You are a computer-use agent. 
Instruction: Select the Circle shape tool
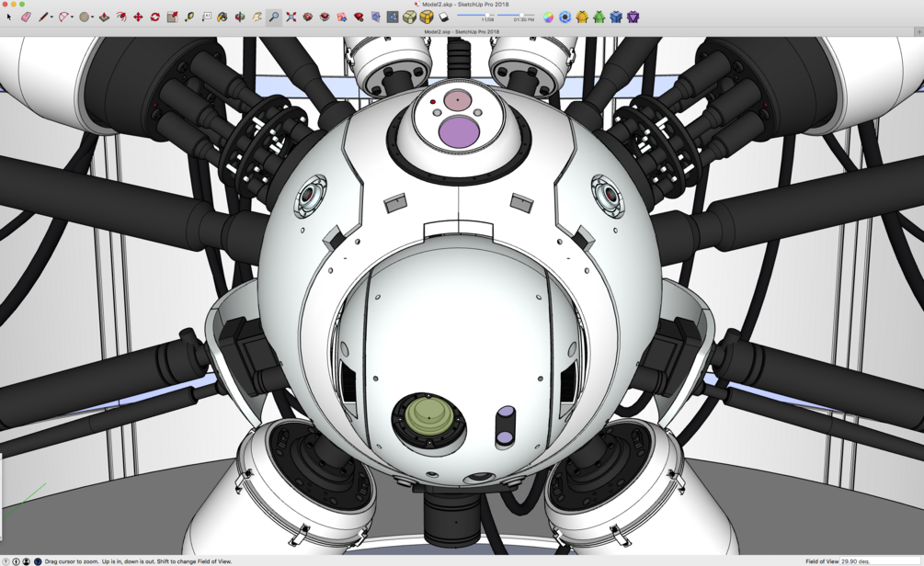point(85,17)
